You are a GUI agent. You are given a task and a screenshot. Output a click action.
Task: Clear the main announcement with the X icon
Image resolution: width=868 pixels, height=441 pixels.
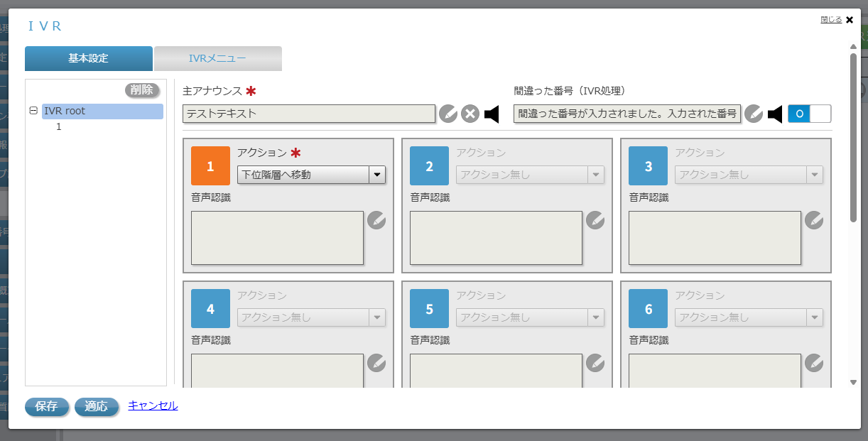[x=470, y=113]
